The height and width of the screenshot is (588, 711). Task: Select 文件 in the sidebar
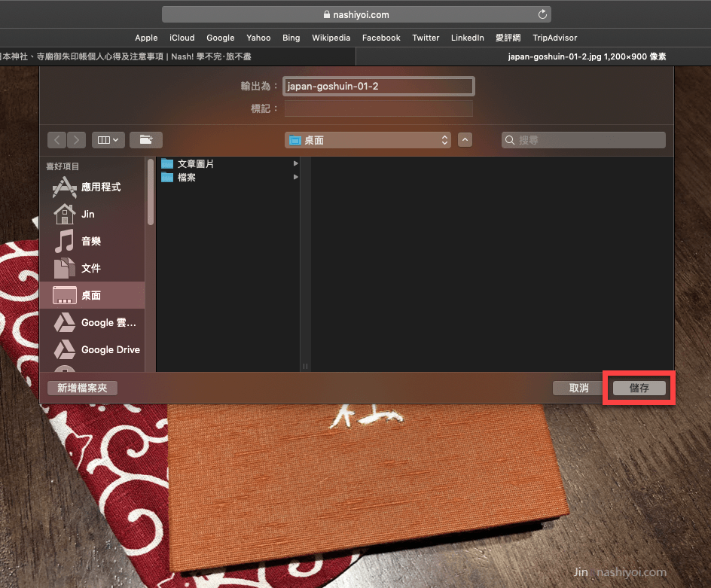pyautogui.click(x=93, y=268)
